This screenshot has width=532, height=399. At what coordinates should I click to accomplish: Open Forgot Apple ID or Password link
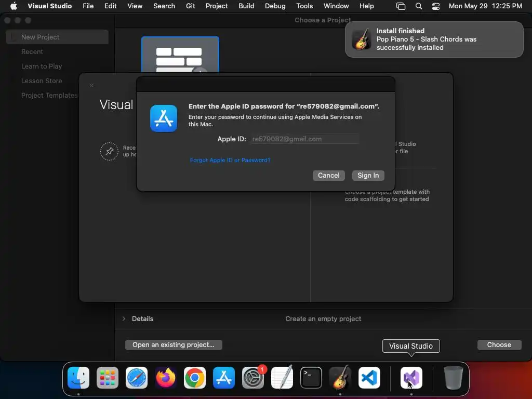[x=230, y=160]
